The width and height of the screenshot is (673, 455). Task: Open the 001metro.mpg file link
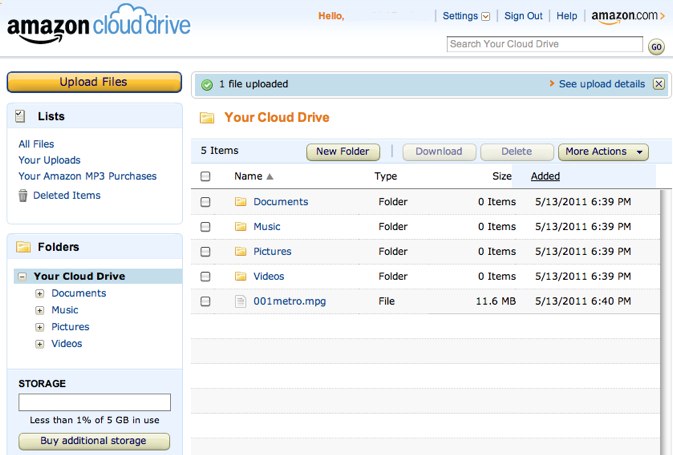[290, 301]
